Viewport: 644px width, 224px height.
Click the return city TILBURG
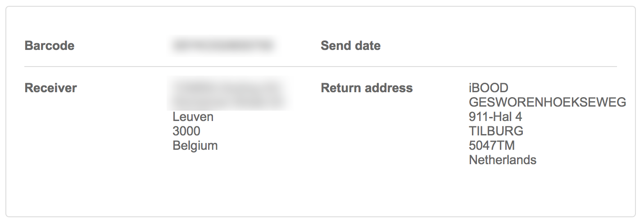(x=496, y=131)
